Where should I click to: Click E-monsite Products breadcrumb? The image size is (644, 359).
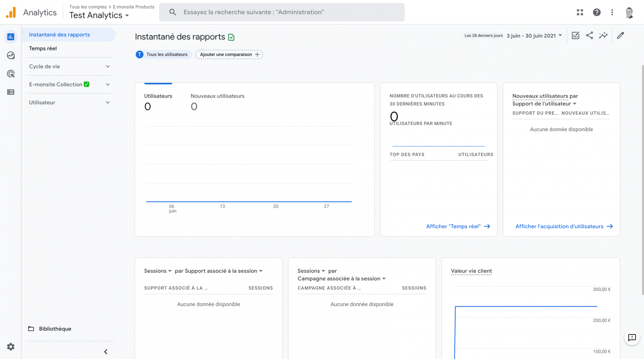(133, 7)
